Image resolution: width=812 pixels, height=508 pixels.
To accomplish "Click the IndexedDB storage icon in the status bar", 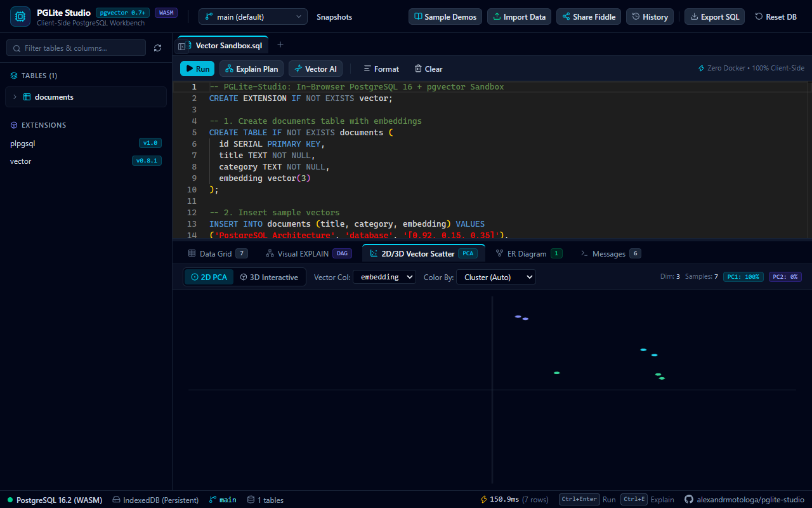I will point(116,500).
